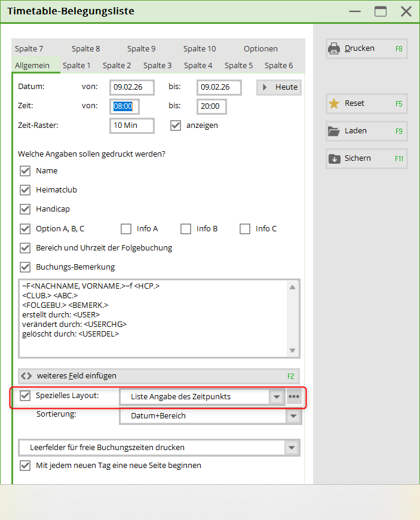Click the Heute play arrow icon
Image resolution: width=420 pixels, height=520 pixels.
(265, 87)
